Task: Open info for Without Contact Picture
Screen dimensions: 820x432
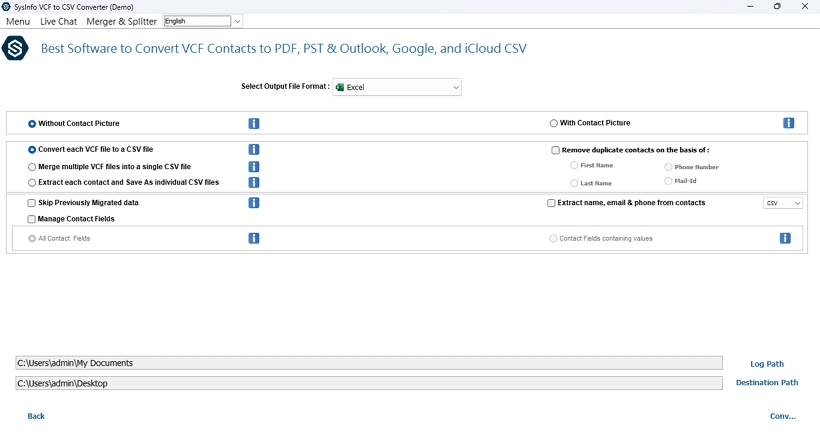Action: click(254, 123)
